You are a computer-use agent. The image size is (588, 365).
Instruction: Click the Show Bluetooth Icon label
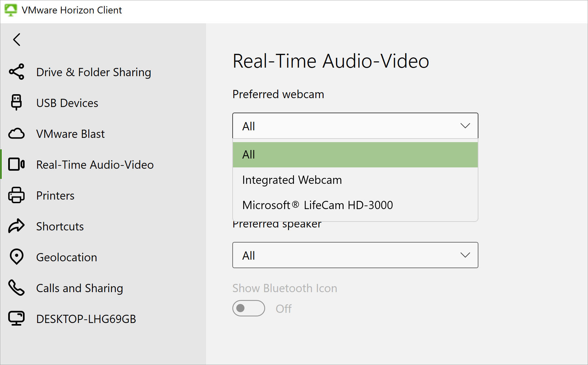point(285,288)
